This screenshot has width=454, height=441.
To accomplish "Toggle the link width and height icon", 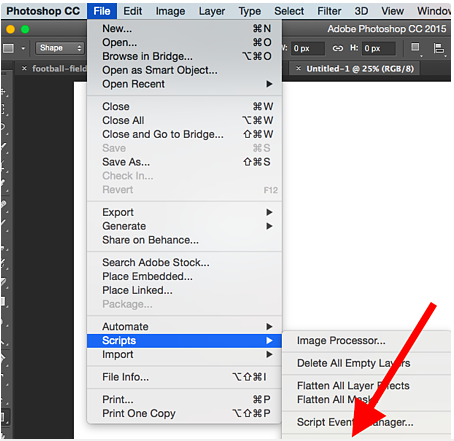I will pos(337,48).
